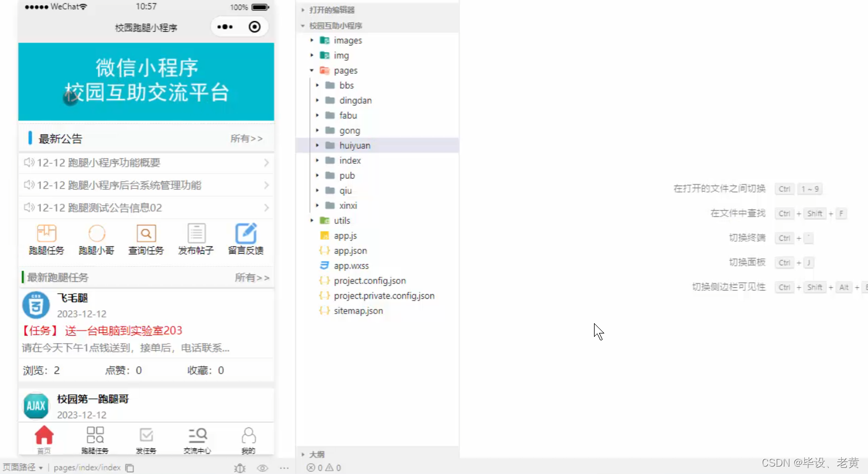
Task: Copy page path icon next to pages/index/index
Action: pos(130,468)
